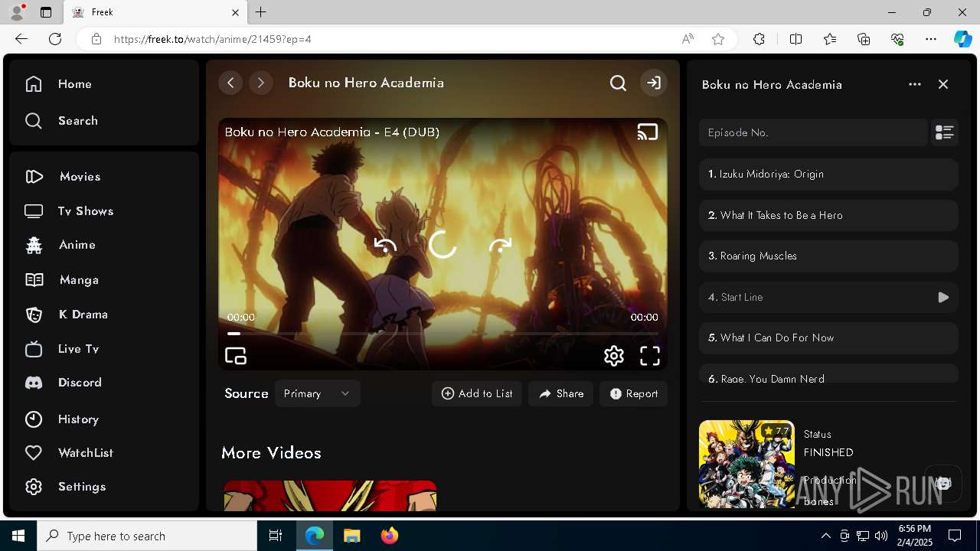Open History page
Image resolution: width=980 pixels, height=551 pixels.
point(61,419)
